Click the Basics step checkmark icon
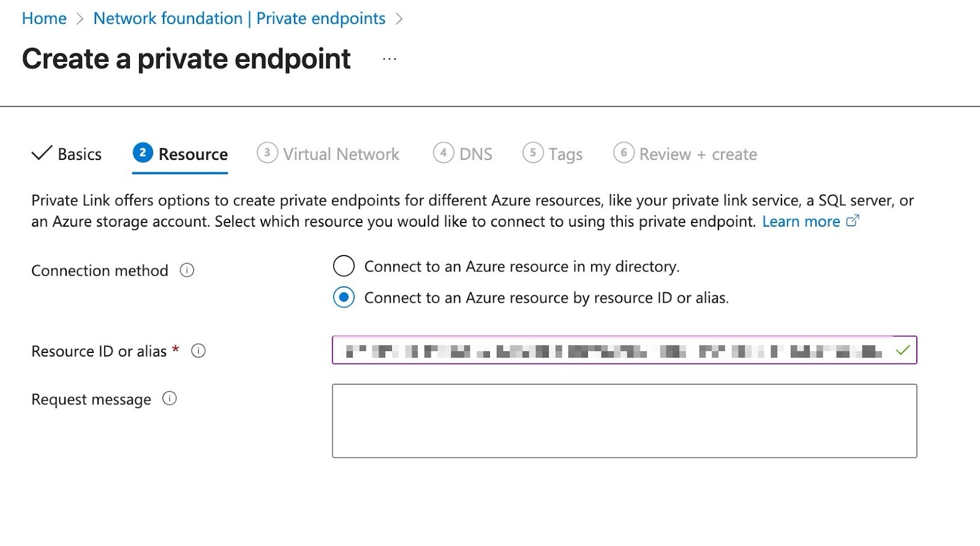This screenshot has width=980, height=546. pyautogui.click(x=42, y=153)
